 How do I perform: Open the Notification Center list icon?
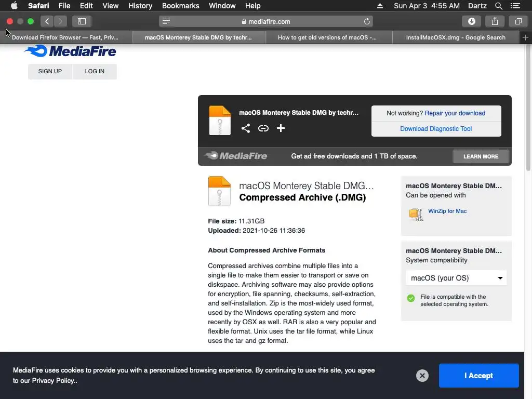[515, 6]
